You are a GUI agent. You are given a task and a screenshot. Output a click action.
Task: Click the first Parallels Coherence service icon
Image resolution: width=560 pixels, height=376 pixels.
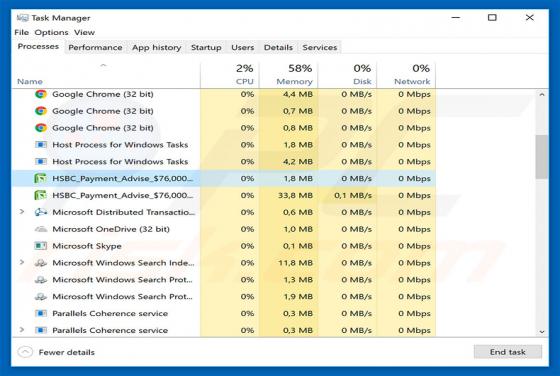pos(41,313)
